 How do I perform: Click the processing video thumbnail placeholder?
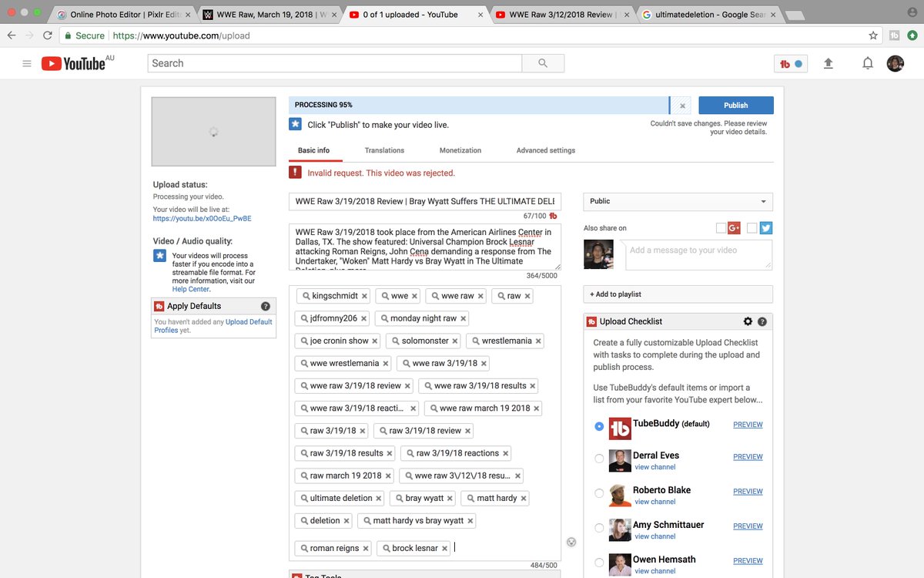coord(213,132)
